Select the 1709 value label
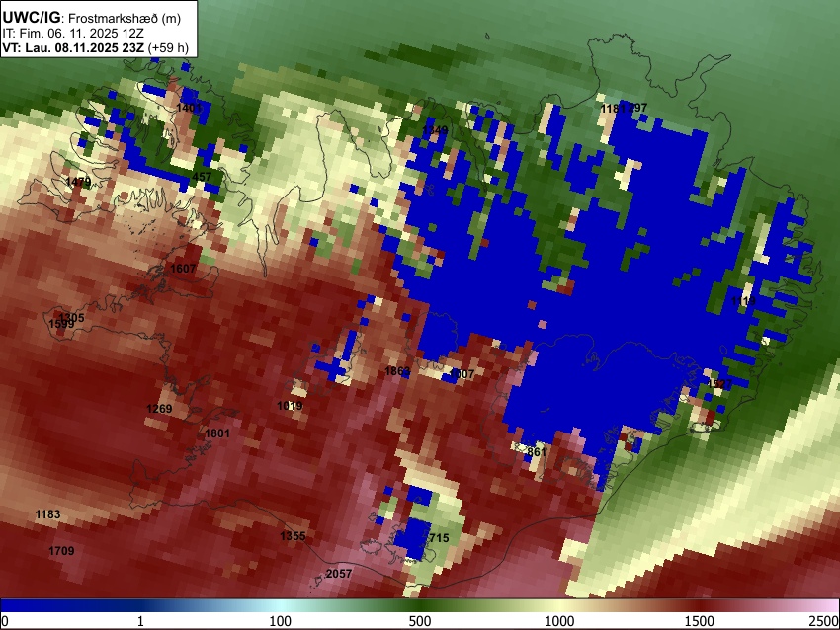The height and width of the screenshot is (630, 840). pyautogui.click(x=61, y=551)
